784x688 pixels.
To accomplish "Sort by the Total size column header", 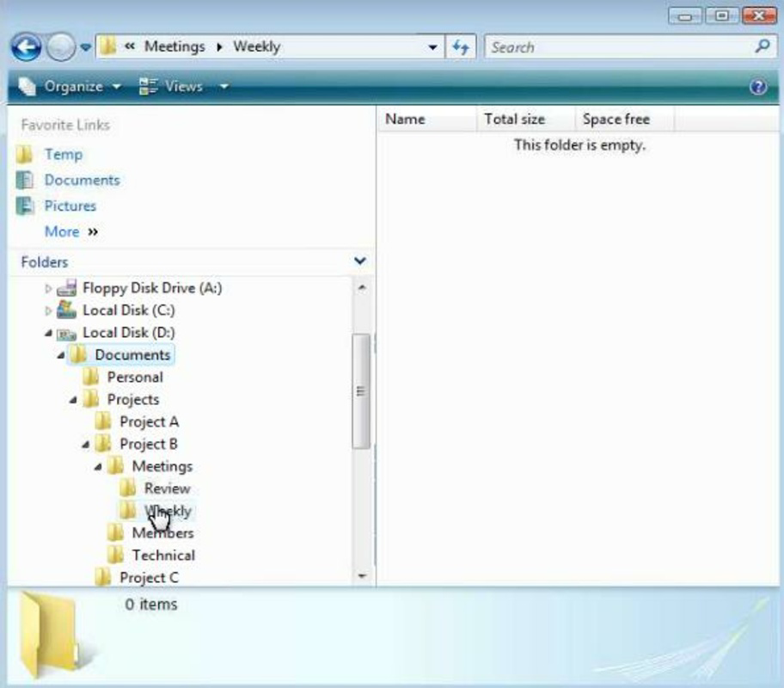I will point(525,119).
